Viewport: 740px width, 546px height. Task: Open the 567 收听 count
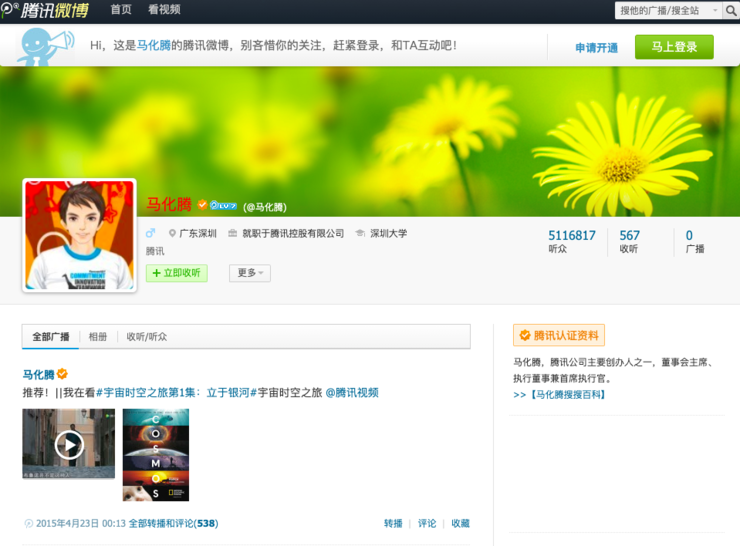point(629,241)
